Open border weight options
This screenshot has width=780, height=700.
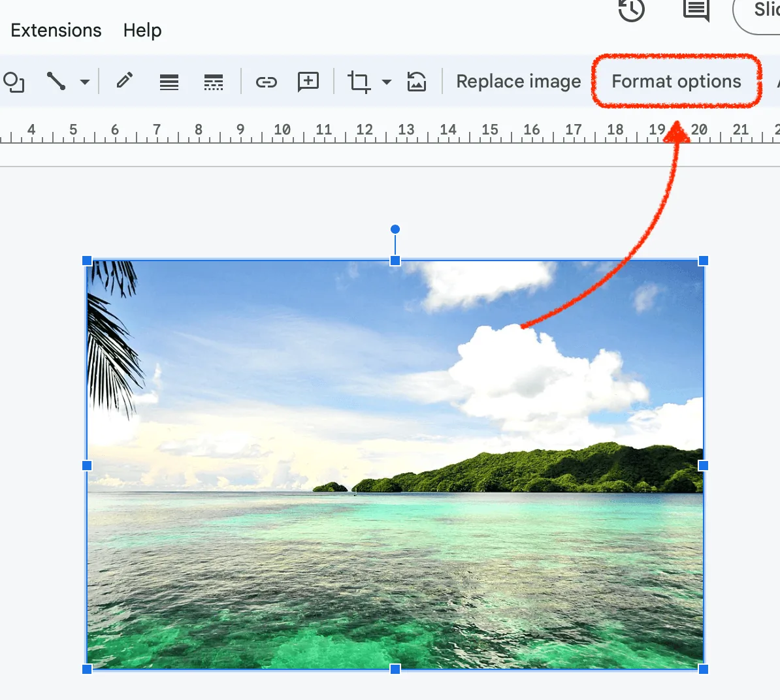[169, 82]
